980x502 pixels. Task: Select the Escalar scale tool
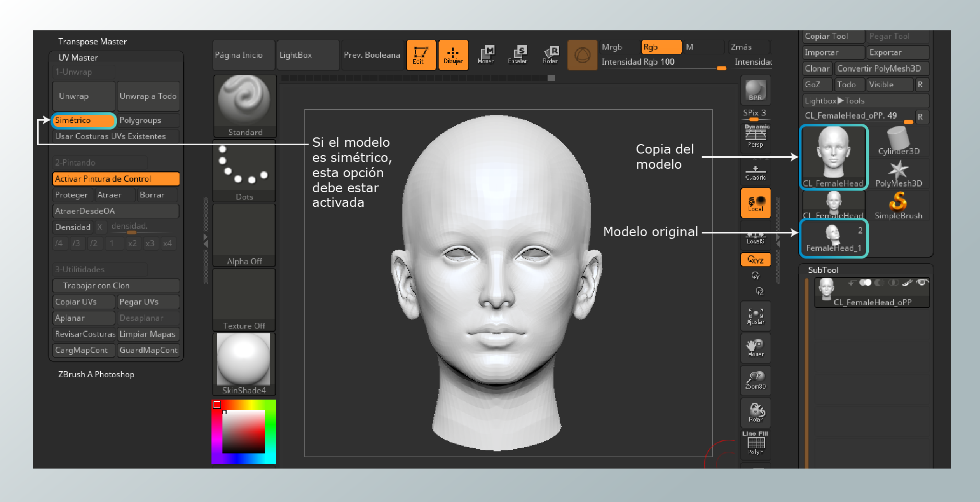(517, 55)
